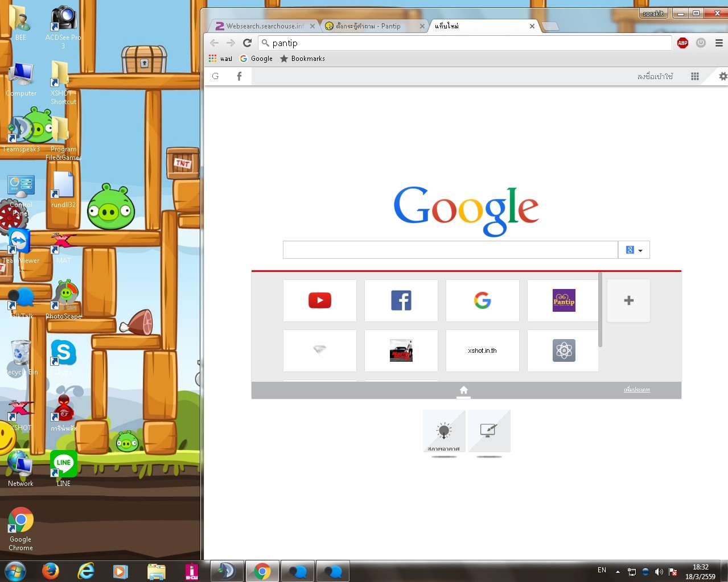Image resolution: width=728 pixels, height=582 pixels.
Task: Click the EN language indicator
Action: [x=602, y=570]
